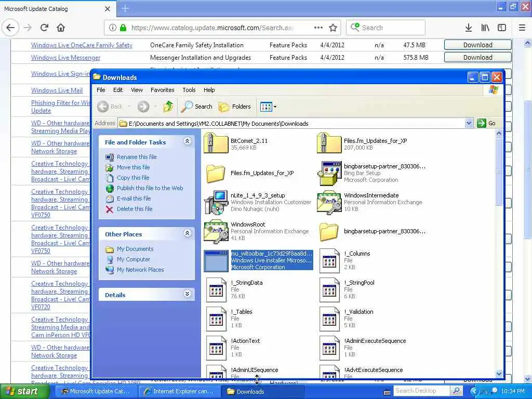Viewport: 532px width, 399px height.
Task: Click Explorer Search toolbar button
Action: coord(196,107)
